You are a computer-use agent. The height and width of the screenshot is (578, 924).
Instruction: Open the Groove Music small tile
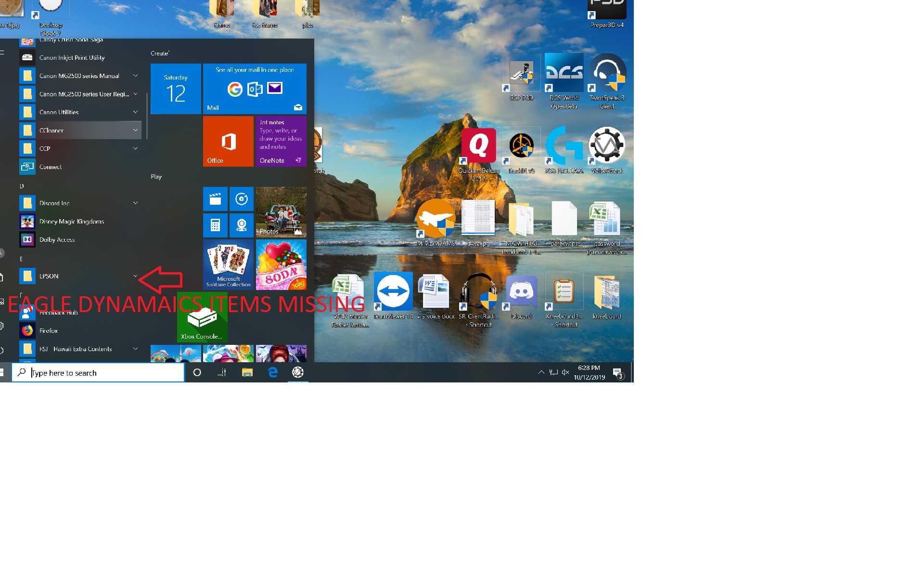coord(242,199)
